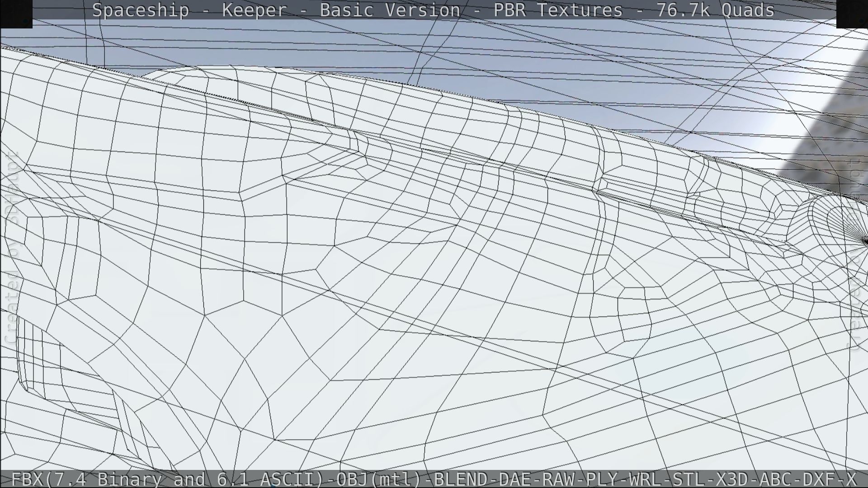The width and height of the screenshot is (868, 488).
Task: Click "ABC" in the bottom format list
Action: tap(775, 479)
